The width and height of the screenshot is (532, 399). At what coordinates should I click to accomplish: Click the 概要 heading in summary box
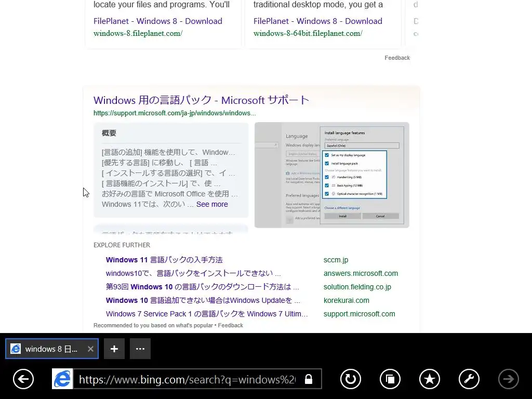click(x=109, y=133)
